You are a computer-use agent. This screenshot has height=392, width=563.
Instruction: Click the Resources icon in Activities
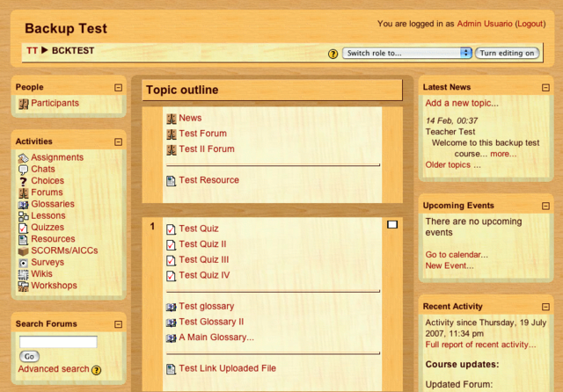click(24, 239)
